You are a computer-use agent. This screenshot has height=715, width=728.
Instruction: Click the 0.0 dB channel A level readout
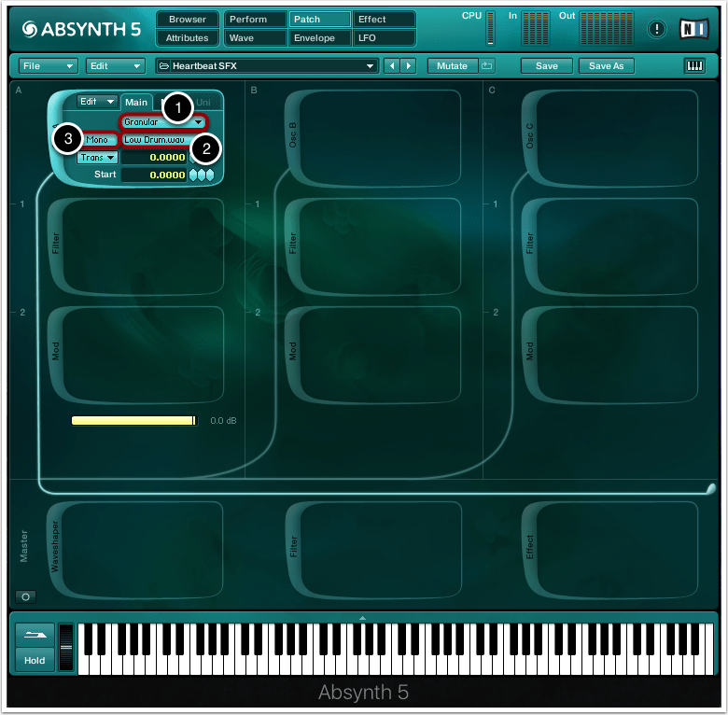pyautogui.click(x=223, y=421)
